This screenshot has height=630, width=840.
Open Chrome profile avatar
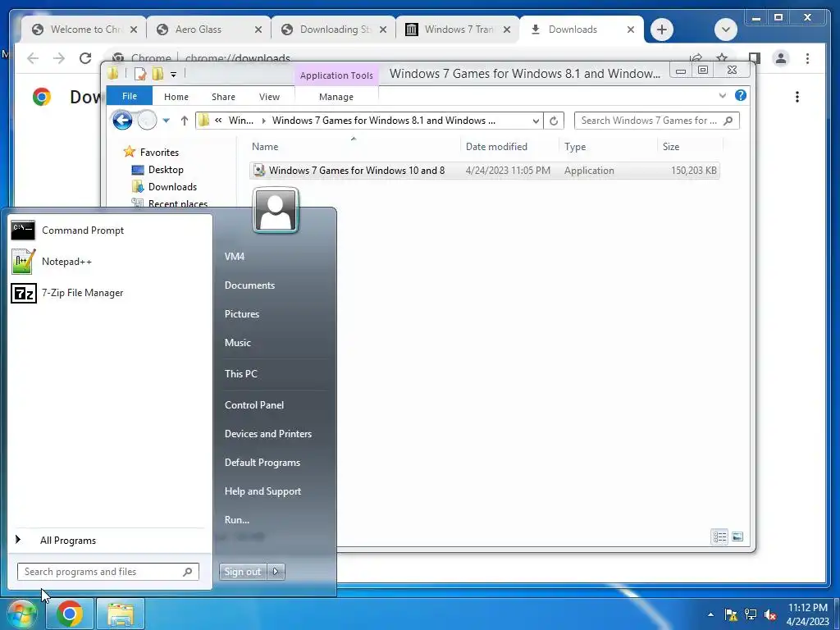(781, 58)
